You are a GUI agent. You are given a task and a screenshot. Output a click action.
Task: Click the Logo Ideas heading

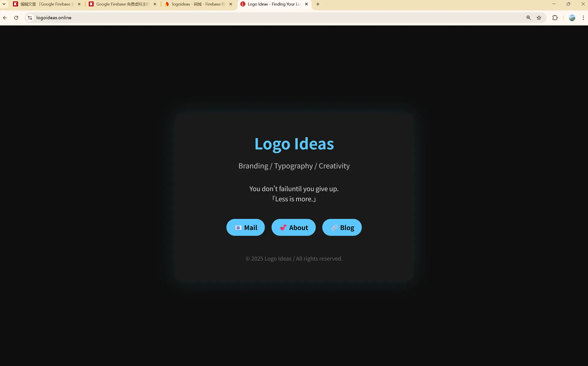294,144
